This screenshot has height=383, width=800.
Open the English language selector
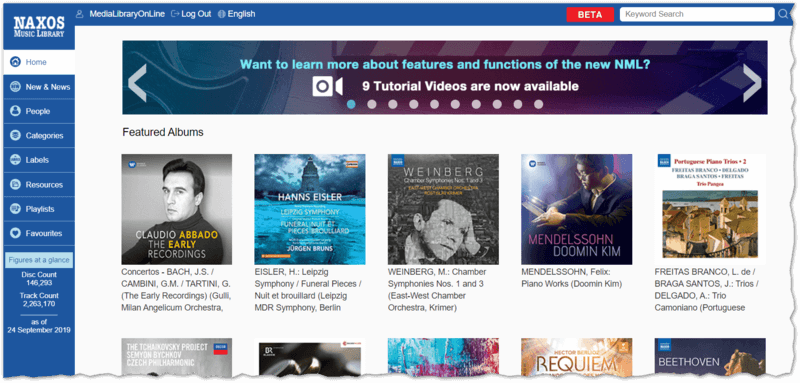coord(241,14)
